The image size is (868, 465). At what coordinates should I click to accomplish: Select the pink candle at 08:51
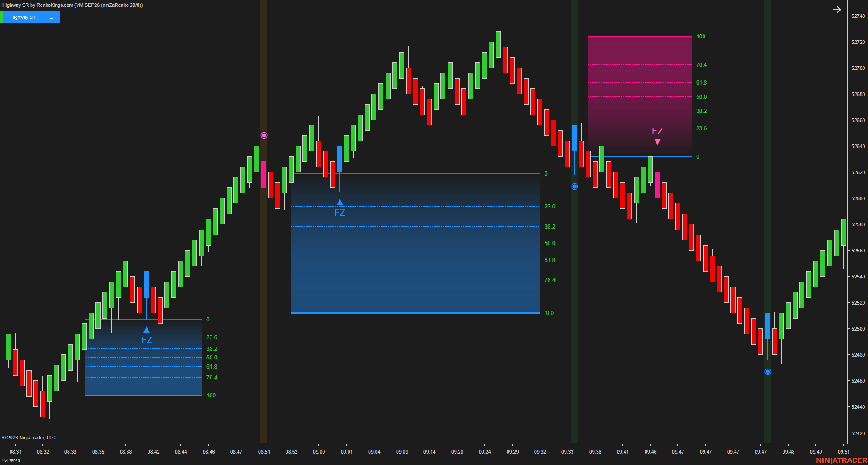click(x=264, y=175)
